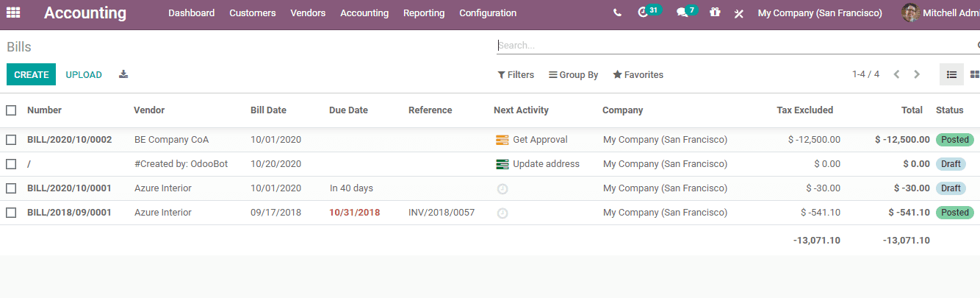
Task: Click the gift icon in top bar
Action: pyautogui.click(x=715, y=13)
